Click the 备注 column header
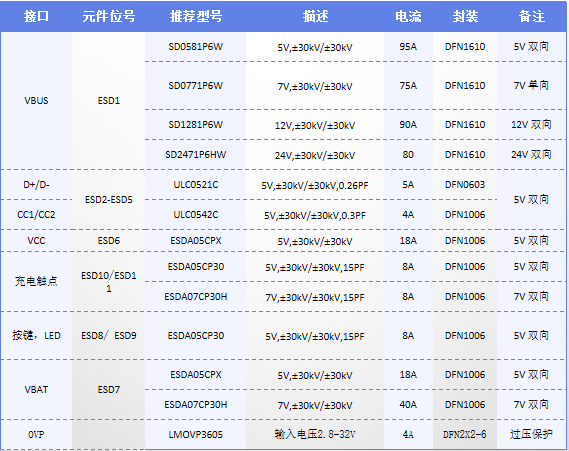 pyautogui.click(x=531, y=16)
